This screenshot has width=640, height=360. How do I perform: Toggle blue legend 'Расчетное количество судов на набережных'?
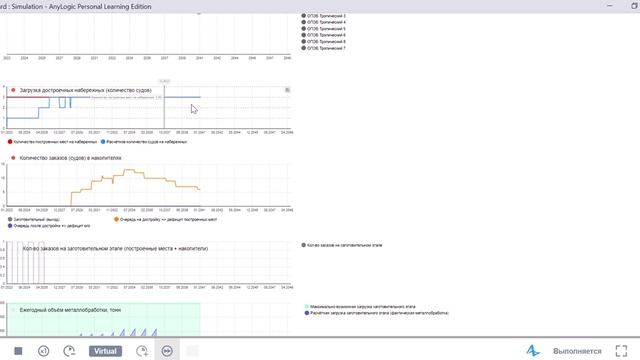144,142
